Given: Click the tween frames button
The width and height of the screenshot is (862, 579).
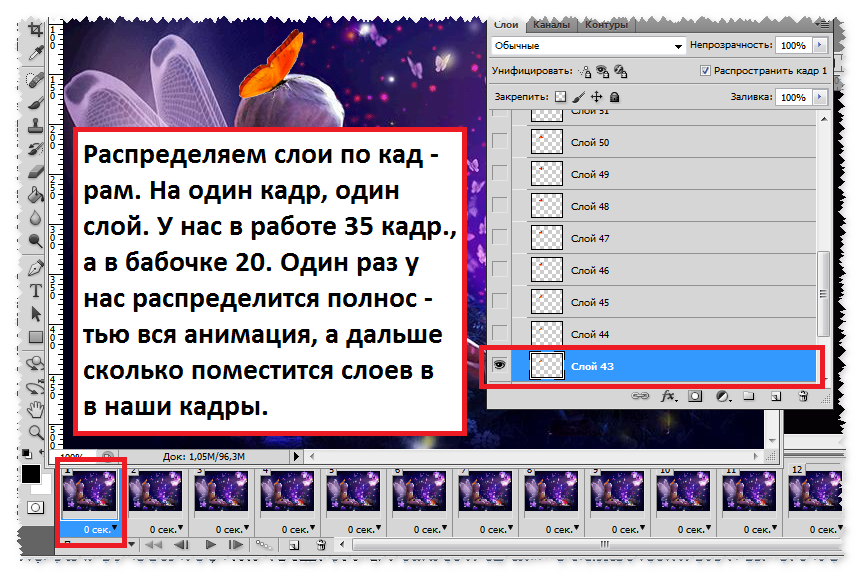Looking at the screenshot, I should [263, 544].
